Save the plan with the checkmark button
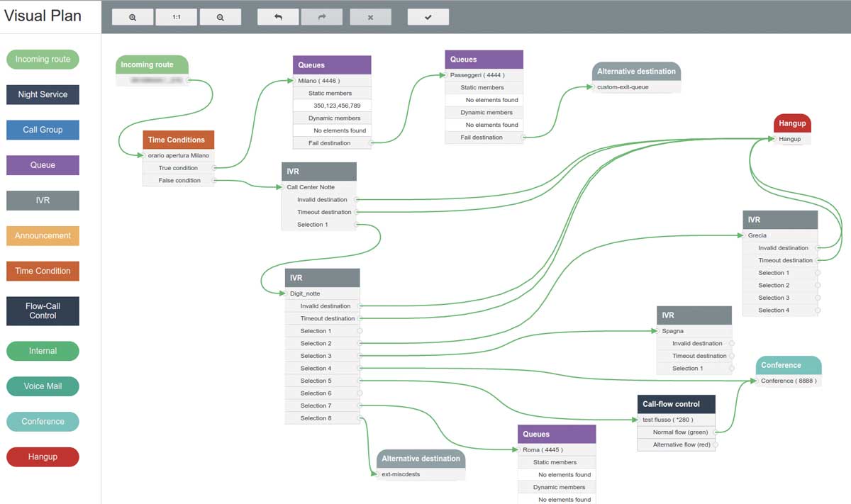Viewport: 851px width, 504px height. pos(428,17)
